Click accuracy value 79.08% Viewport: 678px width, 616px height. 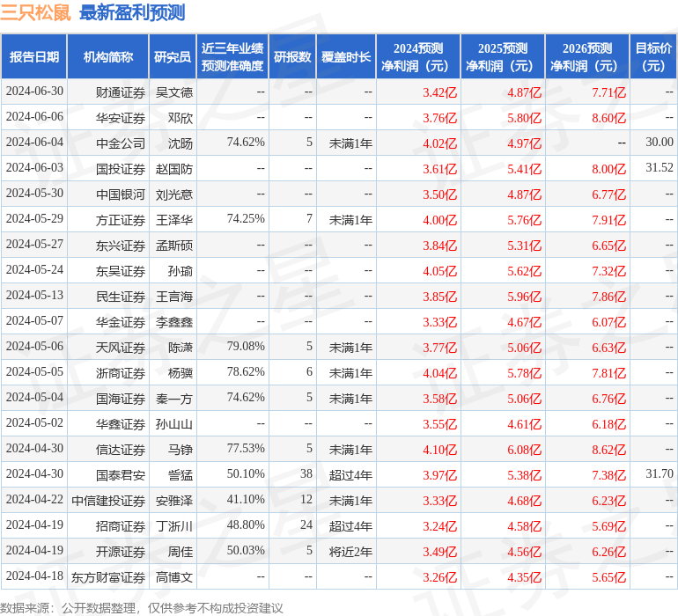pyautogui.click(x=246, y=346)
